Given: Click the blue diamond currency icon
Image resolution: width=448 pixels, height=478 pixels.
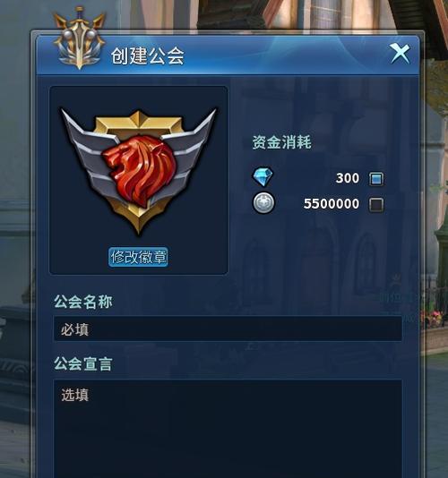Looking at the screenshot, I should tap(263, 176).
